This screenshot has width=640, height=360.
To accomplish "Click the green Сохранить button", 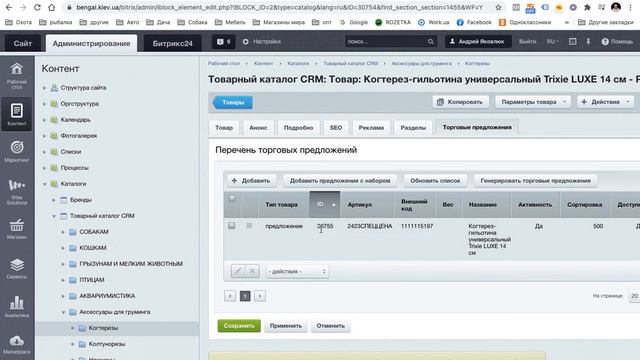I will (239, 326).
